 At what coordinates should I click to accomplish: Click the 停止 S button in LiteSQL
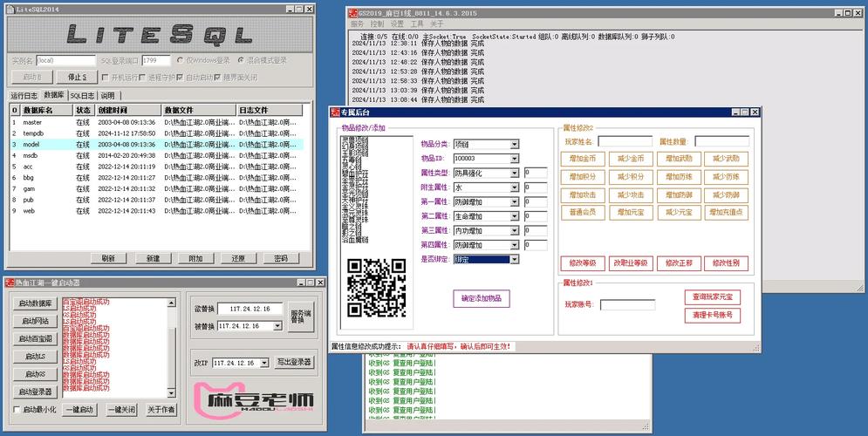[x=77, y=78]
